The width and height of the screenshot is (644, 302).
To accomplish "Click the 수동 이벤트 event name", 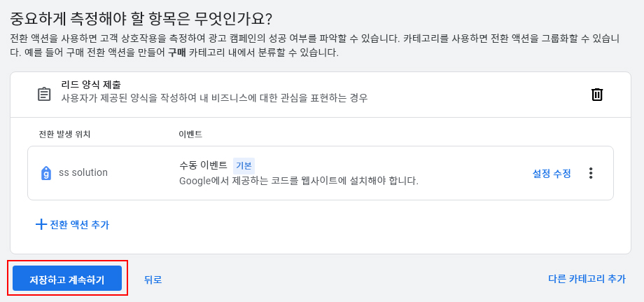I will [203, 165].
